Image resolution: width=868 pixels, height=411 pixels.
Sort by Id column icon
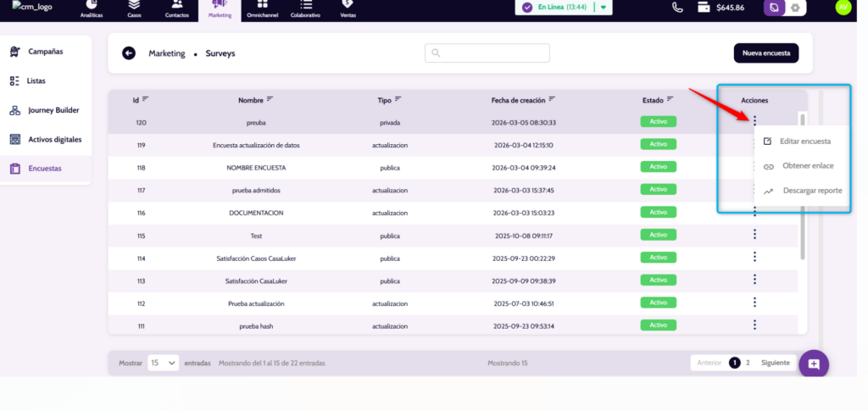(145, 100)
